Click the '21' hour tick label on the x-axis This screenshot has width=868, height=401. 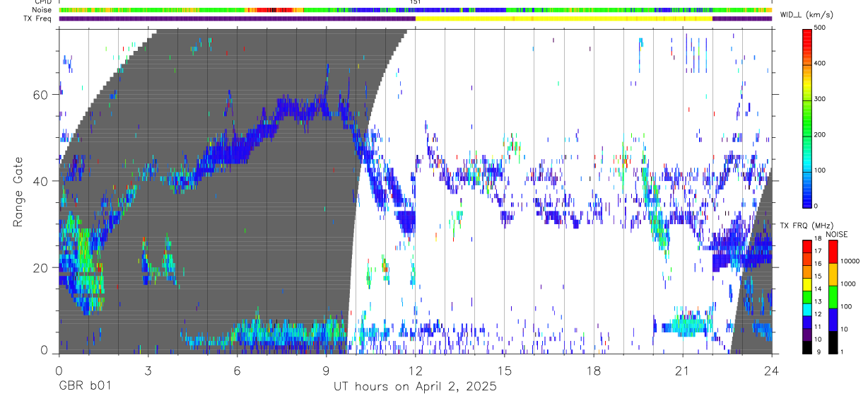683,371
